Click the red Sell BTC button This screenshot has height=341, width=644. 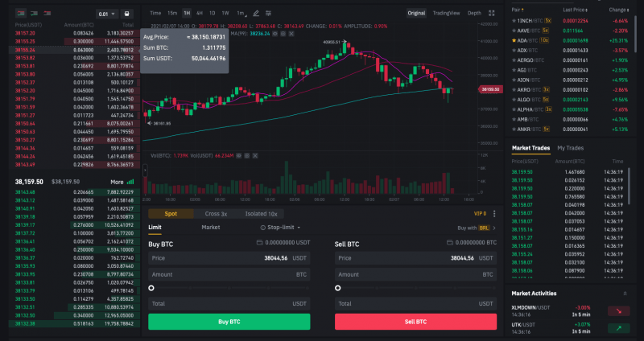415,322
